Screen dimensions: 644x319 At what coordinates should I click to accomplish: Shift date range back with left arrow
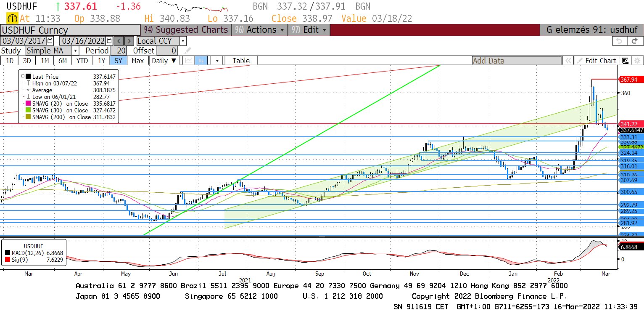(x=119, y=41)
